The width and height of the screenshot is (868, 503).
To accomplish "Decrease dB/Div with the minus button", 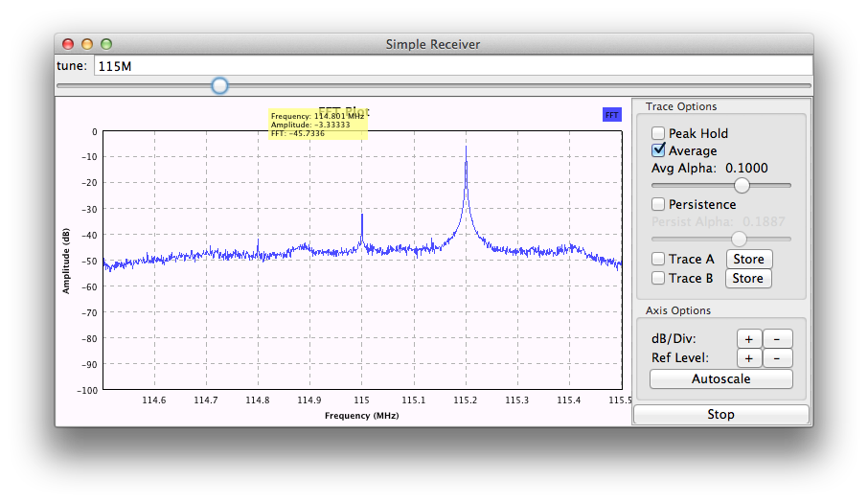I will (780, 339).
